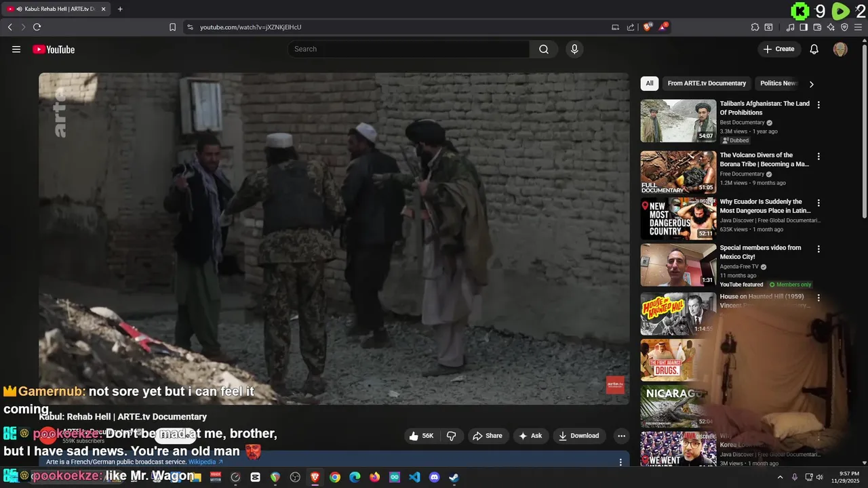Viewport: 868px width, 488px height.
Task: Click the Best Documentary channel name
Action: (742, 123)
